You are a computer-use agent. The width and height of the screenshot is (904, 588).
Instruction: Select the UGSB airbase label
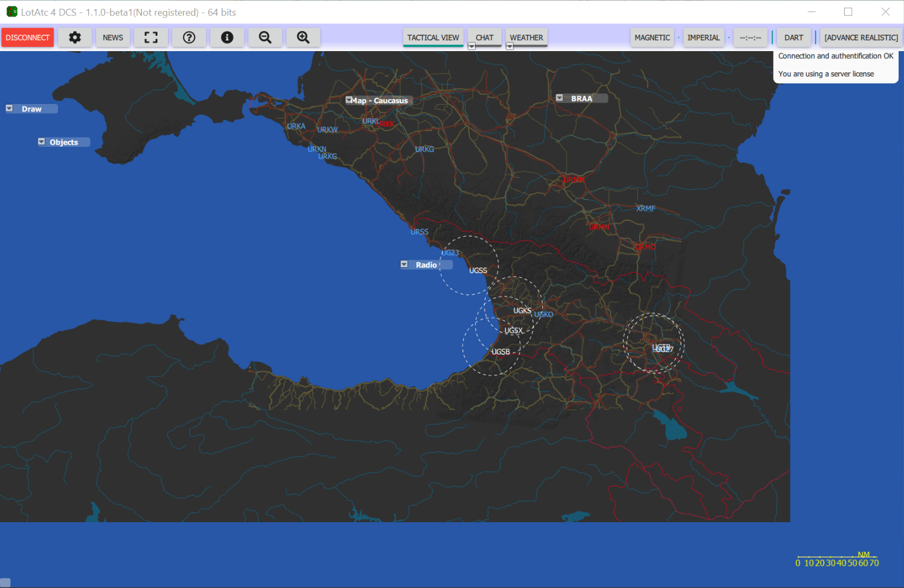tap(500, 352)
